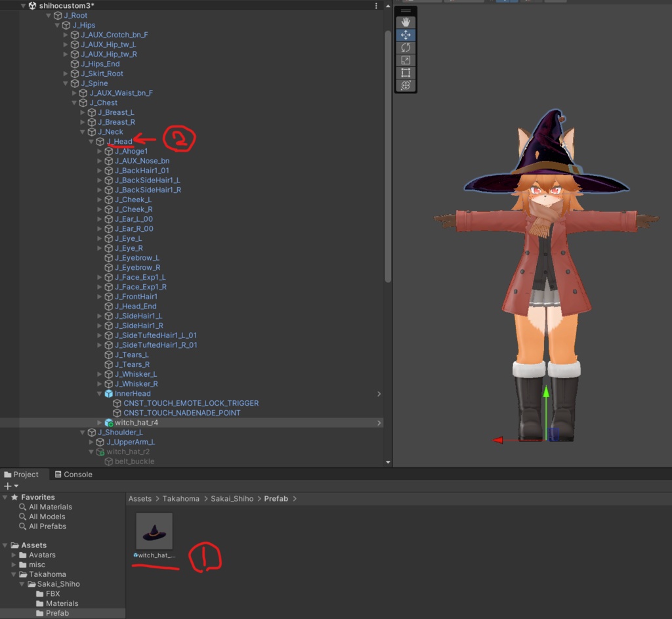Click the plus add-asset button in Project
This screenshot has height=619, width=672.
click(x=7, y=486)
